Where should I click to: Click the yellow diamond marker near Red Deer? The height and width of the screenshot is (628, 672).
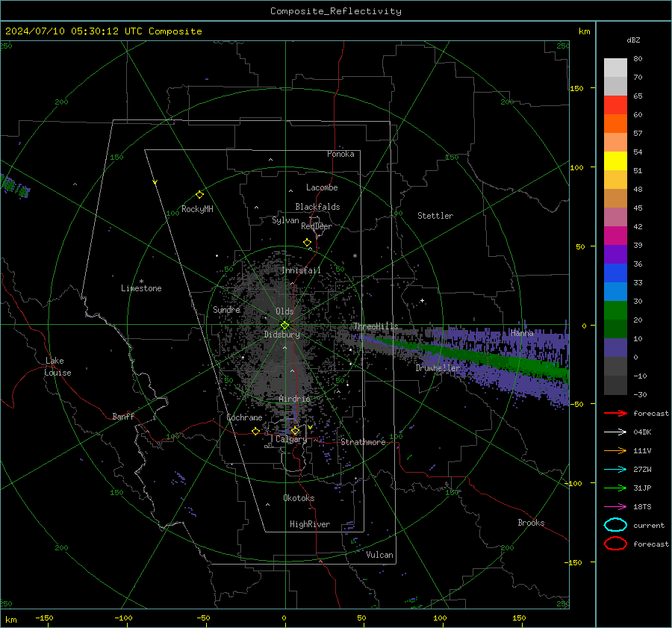click(307, 243)
